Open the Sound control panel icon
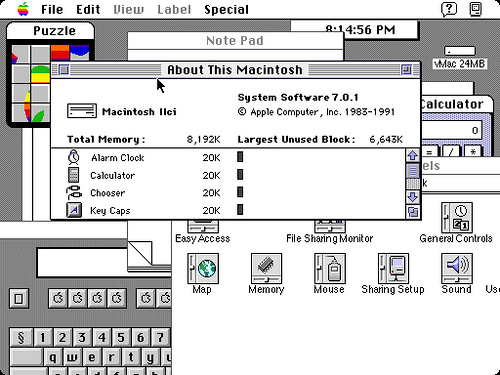This screenshot has height=375, width=500. (457, 268)
